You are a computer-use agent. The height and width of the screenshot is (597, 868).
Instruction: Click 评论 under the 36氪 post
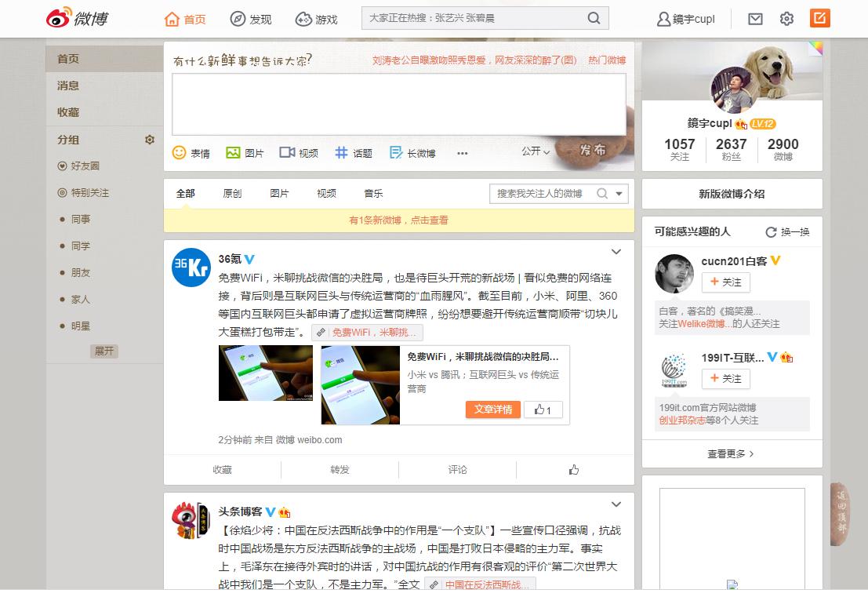(x=457, y=470)
